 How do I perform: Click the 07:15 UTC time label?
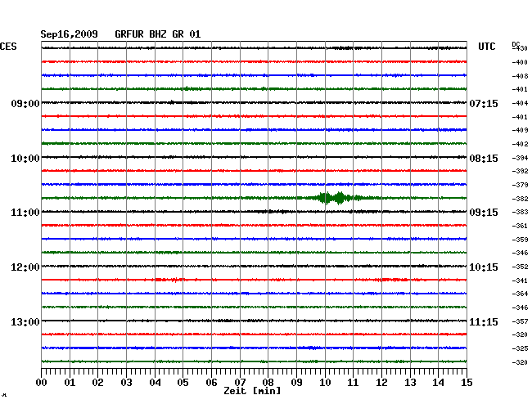[x=484, y=103]
